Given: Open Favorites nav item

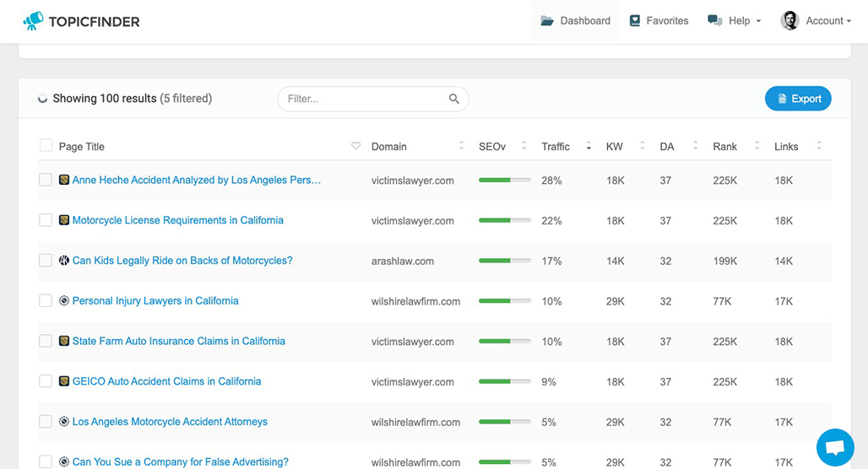Looking at the screenshot, I should click(659, 21).
